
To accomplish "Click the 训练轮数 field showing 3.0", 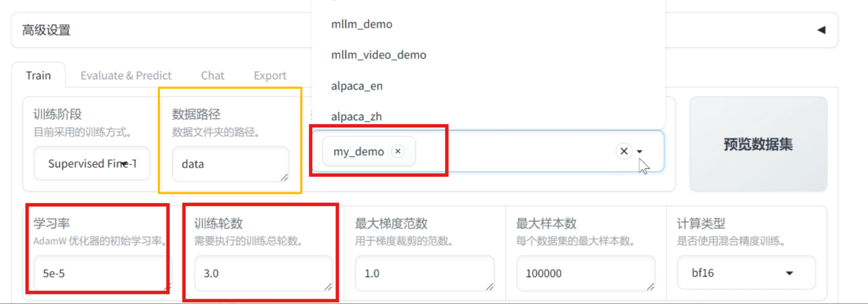I will [x=263, y=273].
